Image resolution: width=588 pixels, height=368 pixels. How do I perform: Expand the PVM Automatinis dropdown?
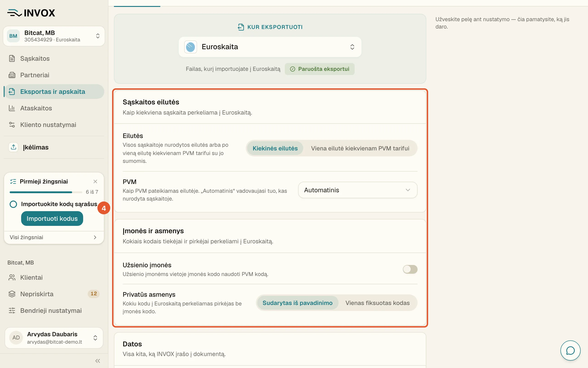coord(357,190)
